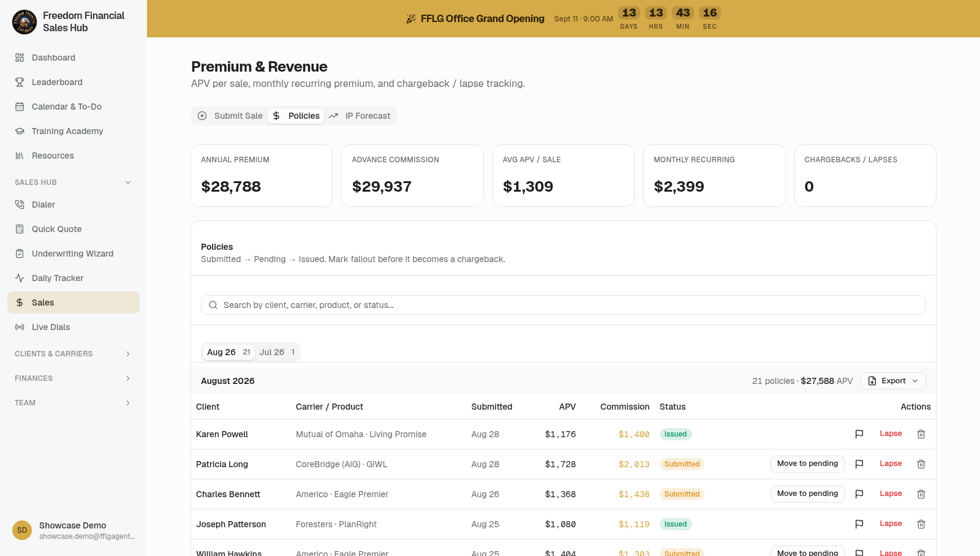Open the Quick Quote tool
980x556 pixels.
click(73, 229)
